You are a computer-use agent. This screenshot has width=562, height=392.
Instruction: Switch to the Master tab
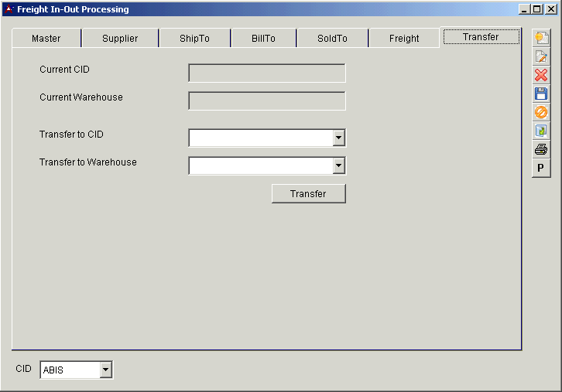[46, 39]
